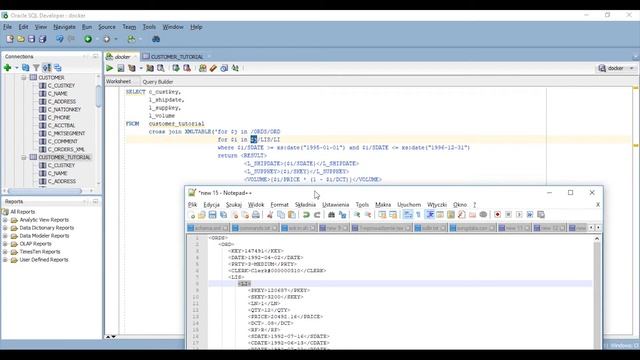Open the Navigate menu in SQL Developer

pos(64,27)
